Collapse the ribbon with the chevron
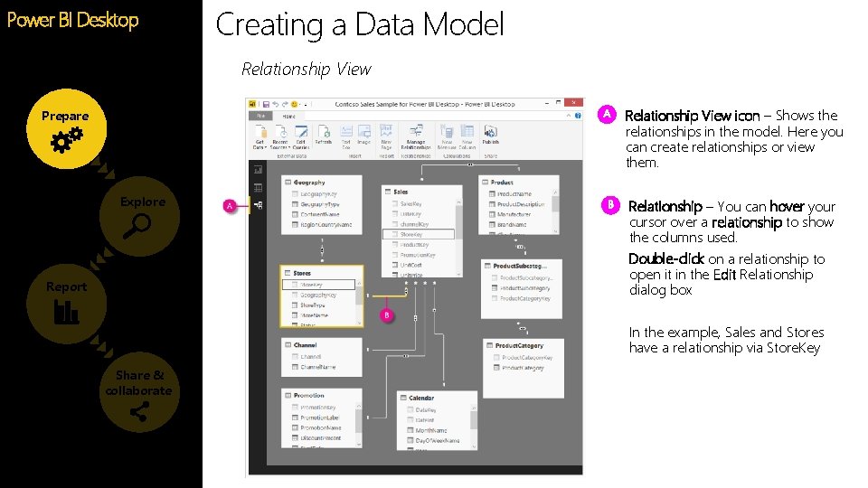The height and width of the screenshot is (488, 868). point(568,116)
